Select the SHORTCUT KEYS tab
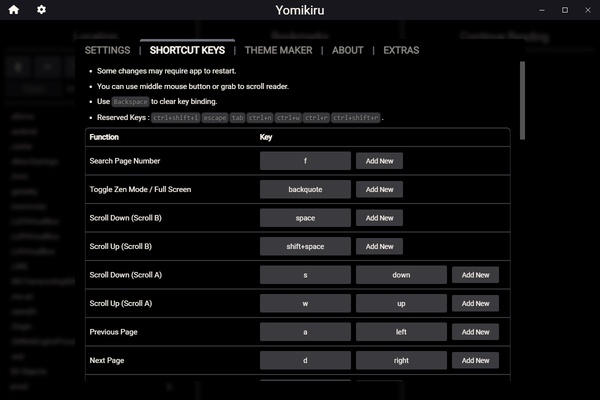Screen dimensions: 600x400 [188, 50]
